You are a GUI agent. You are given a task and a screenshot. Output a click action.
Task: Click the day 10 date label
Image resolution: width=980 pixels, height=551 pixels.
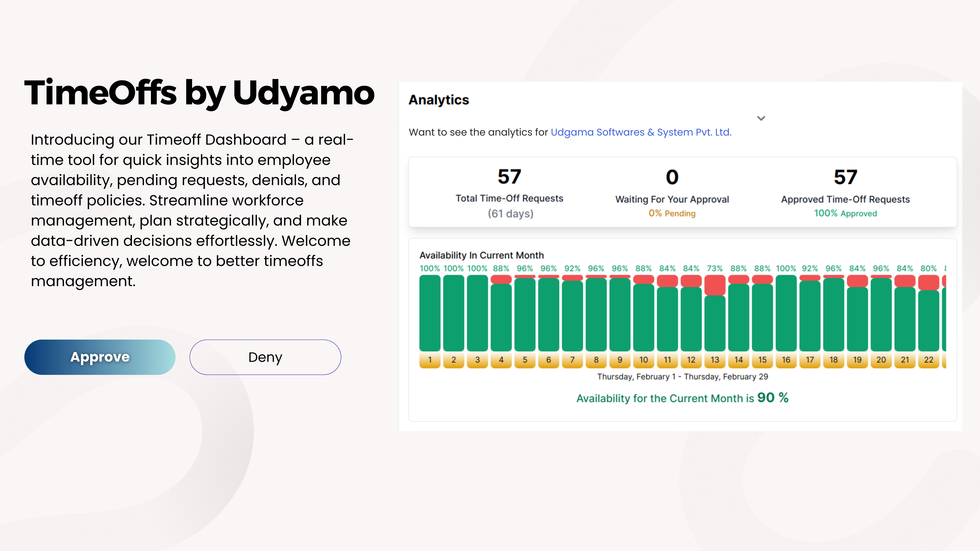click(x=644, y=360)
